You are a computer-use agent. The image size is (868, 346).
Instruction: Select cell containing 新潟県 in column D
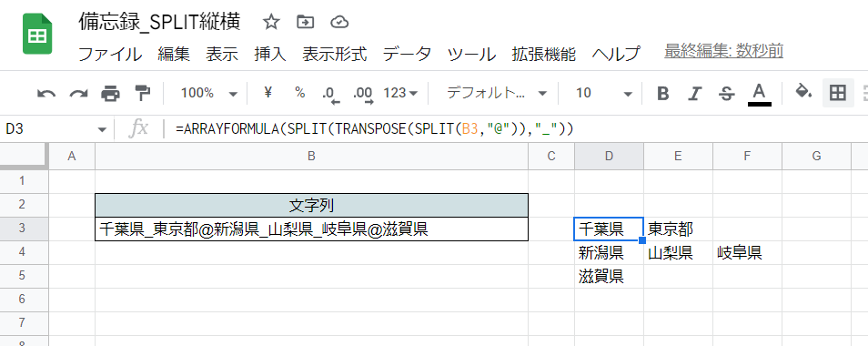click(x=609, y=252)
